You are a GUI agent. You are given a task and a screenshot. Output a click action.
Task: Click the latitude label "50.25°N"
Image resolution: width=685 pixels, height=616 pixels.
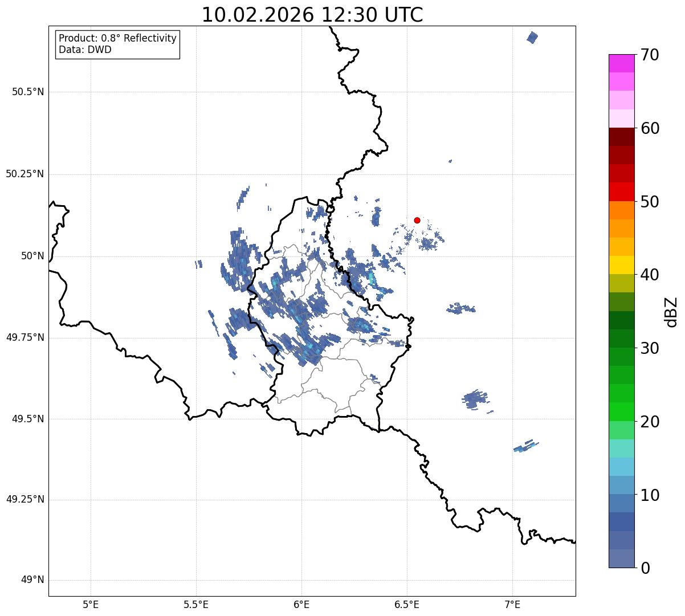[x=25, y=174]
